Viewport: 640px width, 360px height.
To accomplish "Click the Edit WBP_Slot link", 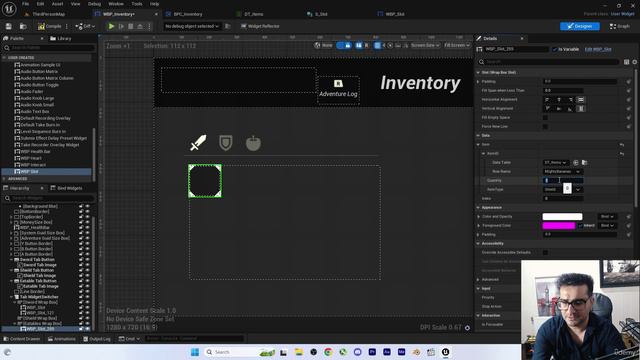I will point(598,49).
